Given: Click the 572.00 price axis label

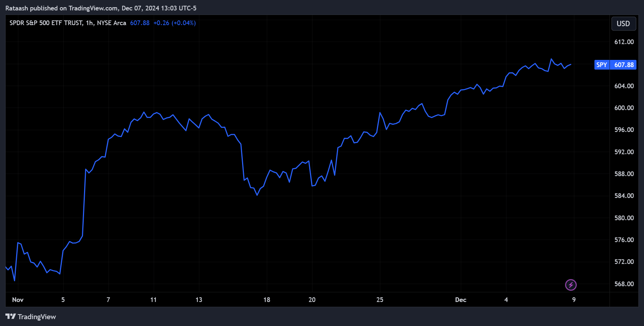Looking at the screenshot, I should click(624, 262).
